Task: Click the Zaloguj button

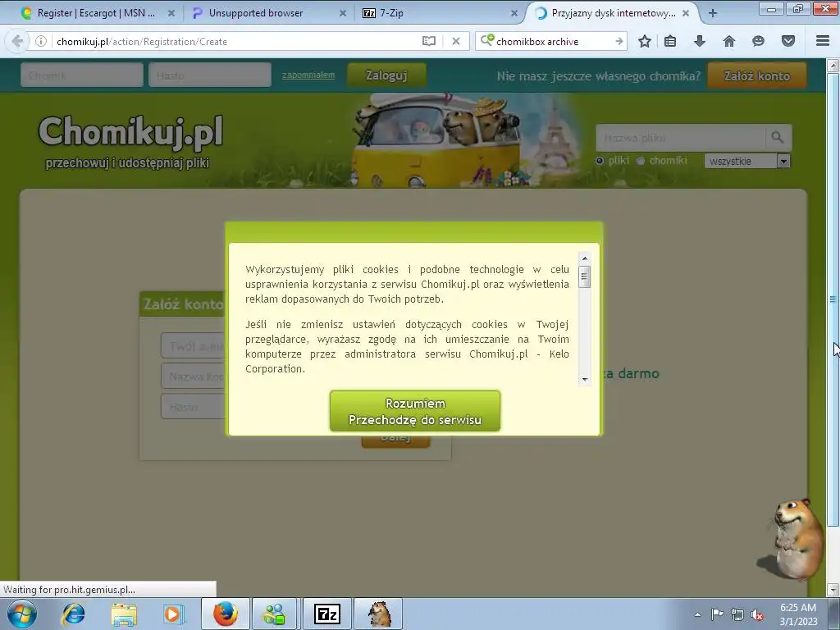Action: [387, 75]
